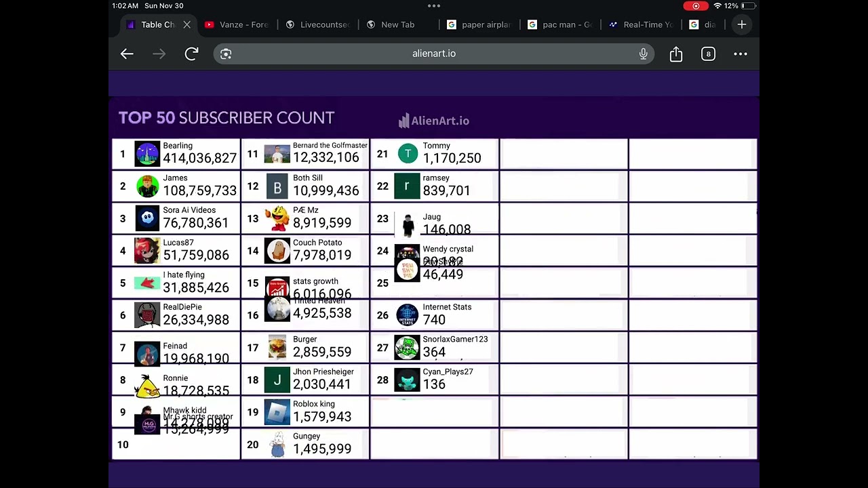Add a new tab with plus icon
The width and height of the screenshot is (868, 488).
click(x=742, y=24)
